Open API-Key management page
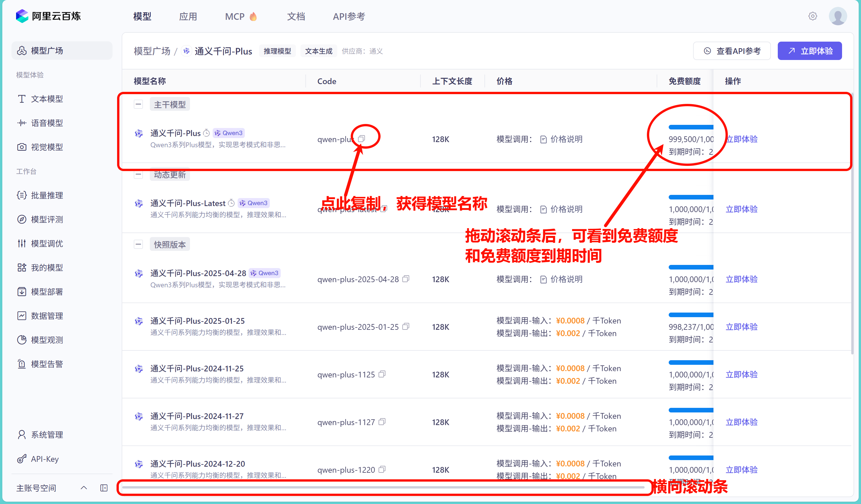The image size is (861, 504). click(x=44, y=459)
